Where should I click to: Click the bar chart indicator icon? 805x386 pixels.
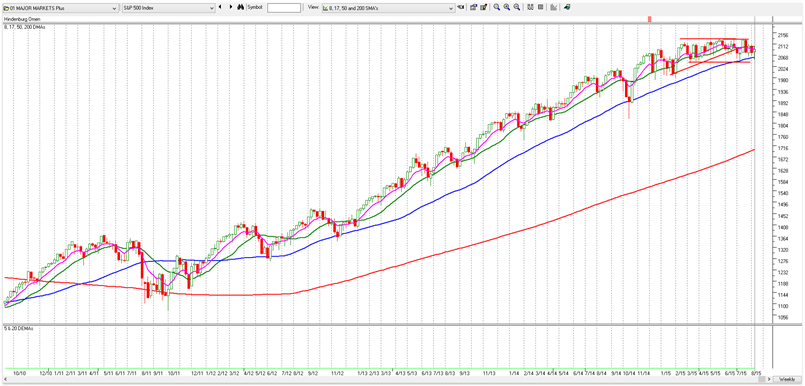(553, 7)
